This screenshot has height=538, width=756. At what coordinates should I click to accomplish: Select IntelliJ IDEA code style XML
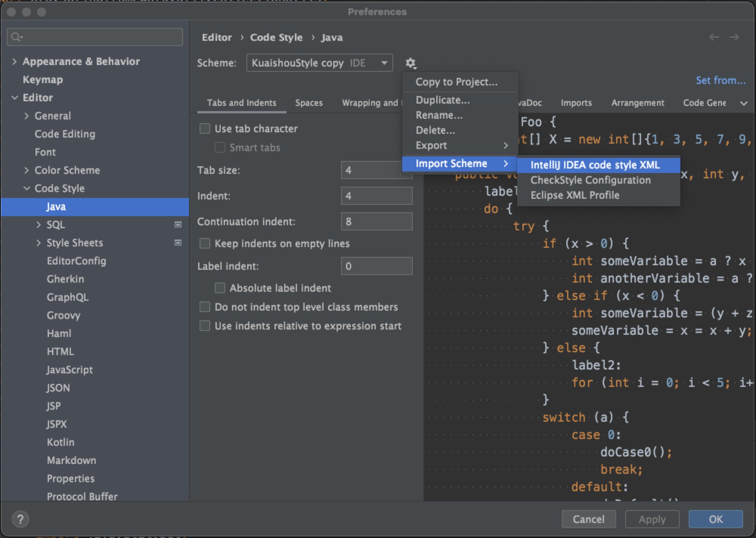coord(595,165)
